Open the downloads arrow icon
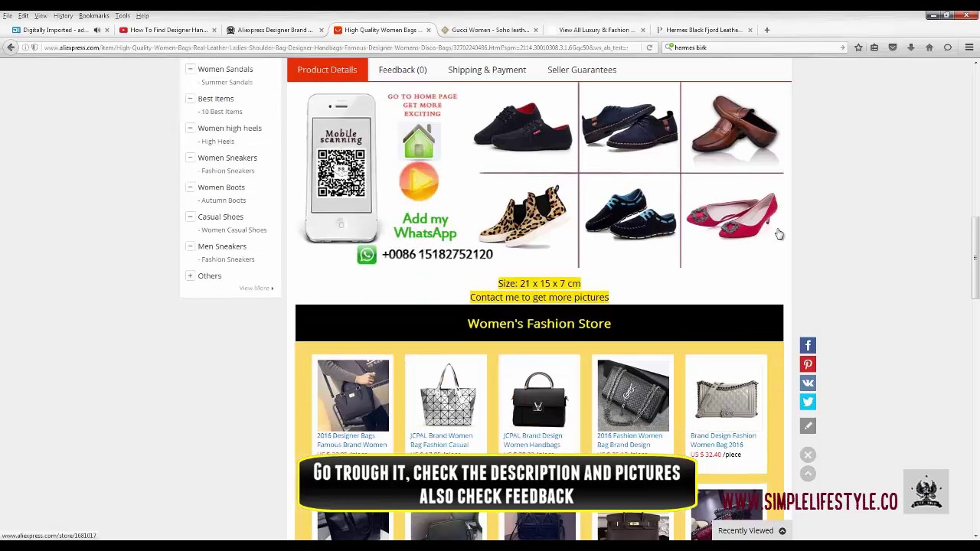This screenshot has width=980, height=551. 911,47
